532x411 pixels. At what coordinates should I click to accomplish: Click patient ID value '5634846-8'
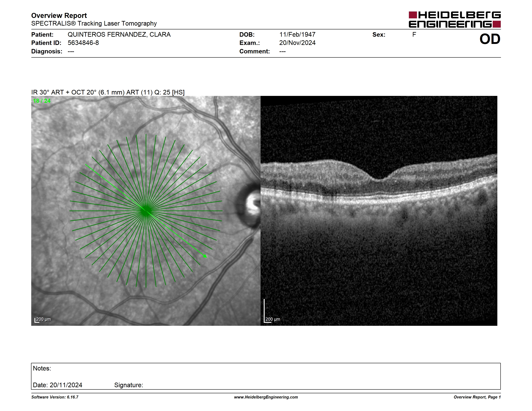tap(83, 43)
